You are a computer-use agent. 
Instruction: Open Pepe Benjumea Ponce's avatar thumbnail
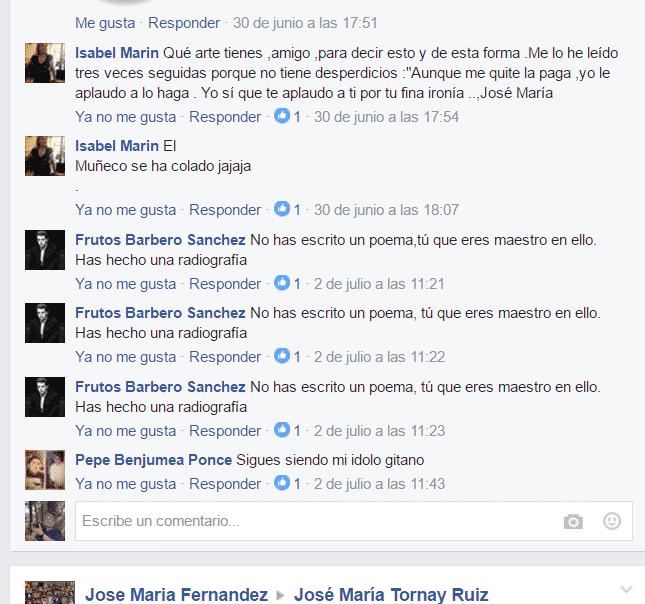pos(45,470)
